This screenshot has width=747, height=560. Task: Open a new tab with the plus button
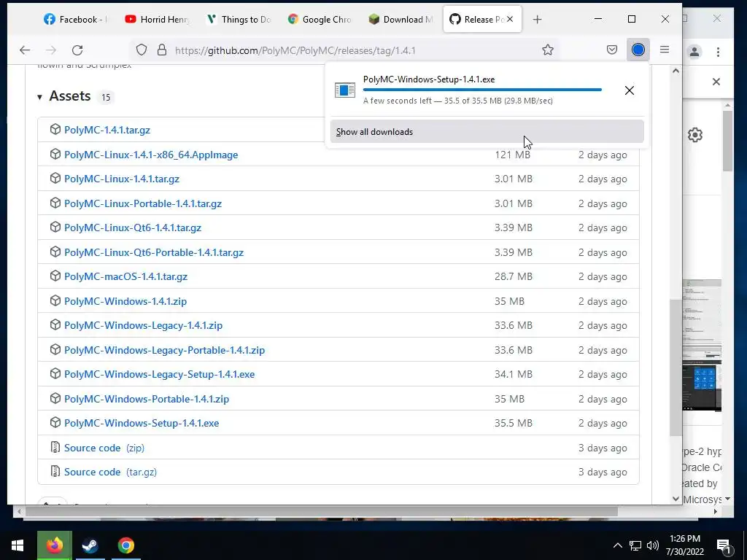coord(538,20)
